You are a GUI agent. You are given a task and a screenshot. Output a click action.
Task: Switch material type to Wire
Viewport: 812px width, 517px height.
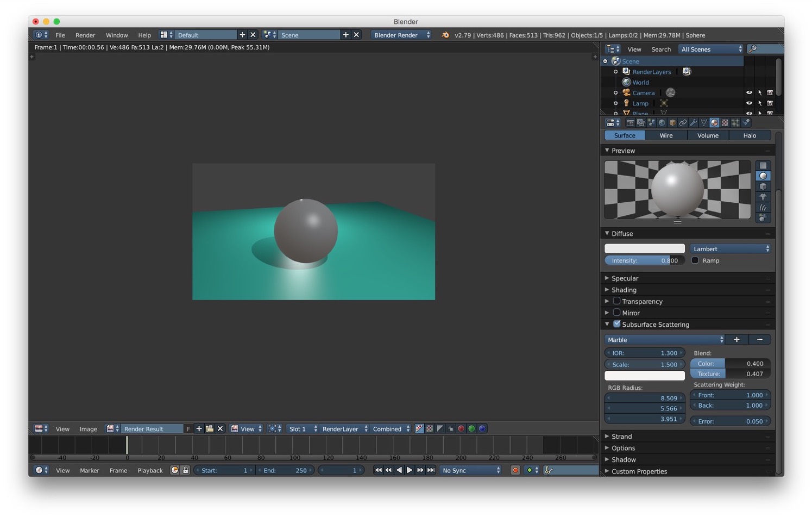click(666, 135)
